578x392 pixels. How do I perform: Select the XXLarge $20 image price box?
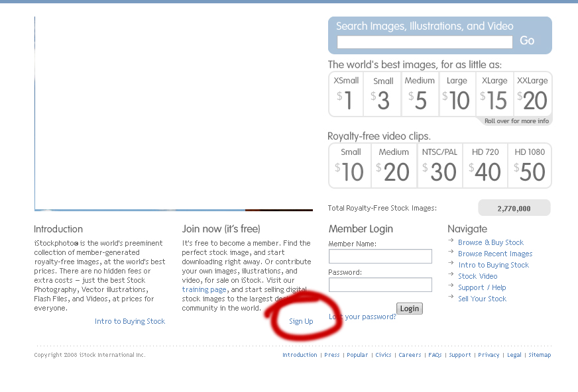[532, 94]
